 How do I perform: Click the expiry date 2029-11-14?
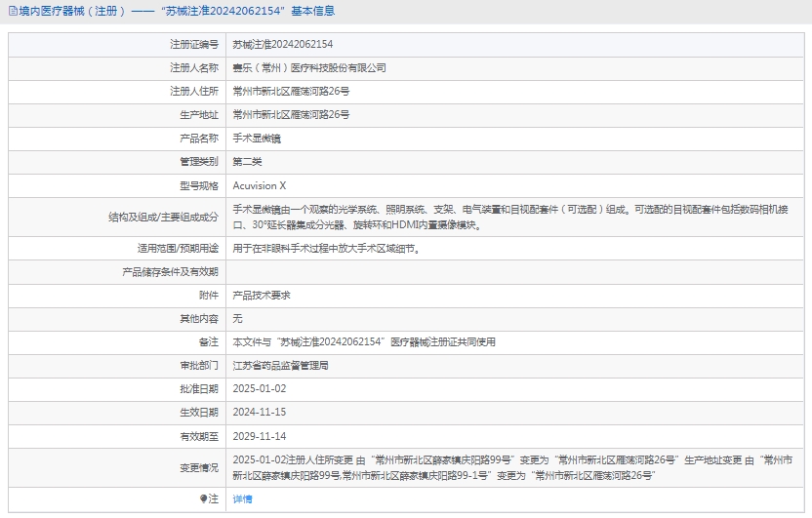point(259,436)
